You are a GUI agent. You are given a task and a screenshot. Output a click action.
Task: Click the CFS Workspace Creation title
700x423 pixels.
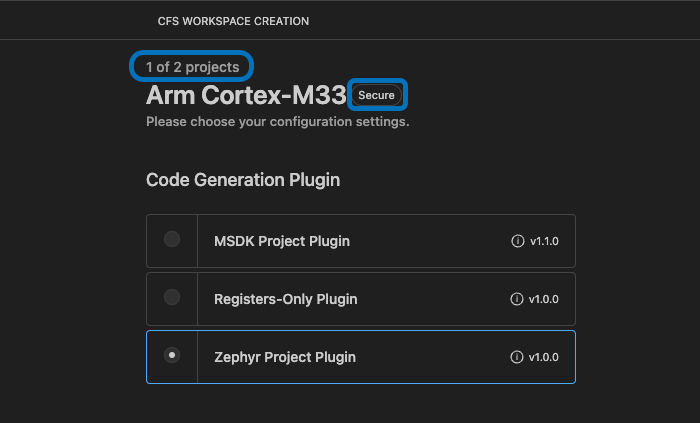[x=233, y=21]
